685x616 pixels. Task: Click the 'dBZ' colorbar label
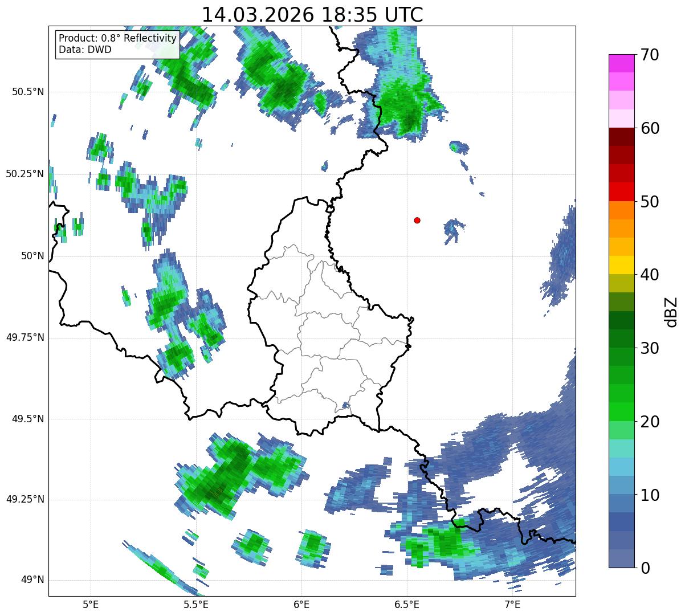click(x=671, y=311)
